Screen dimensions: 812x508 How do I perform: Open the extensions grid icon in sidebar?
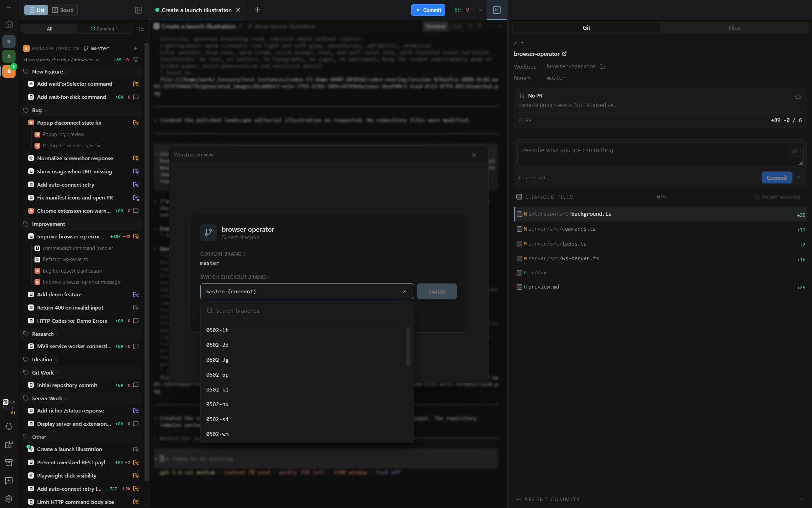click(9, 444)
